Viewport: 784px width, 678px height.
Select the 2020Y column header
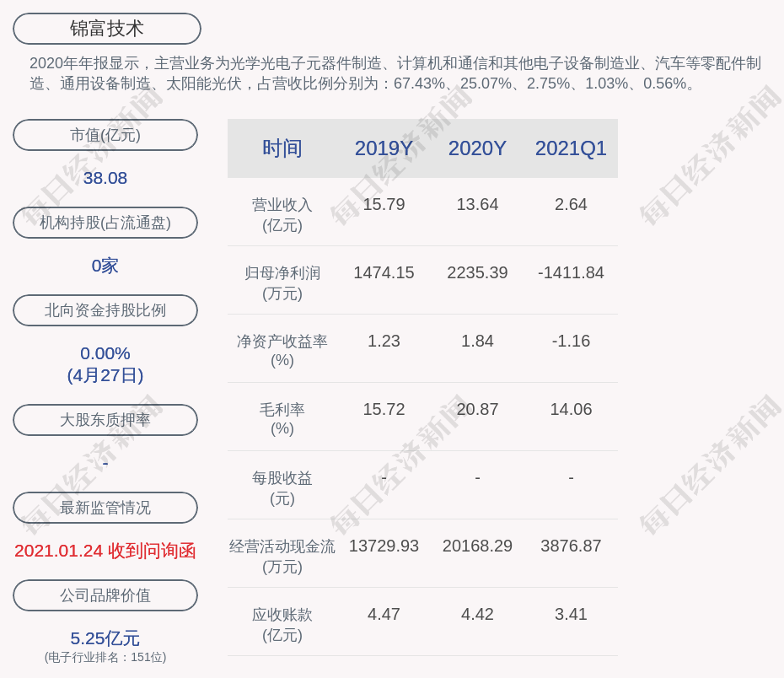pos(477,148)
